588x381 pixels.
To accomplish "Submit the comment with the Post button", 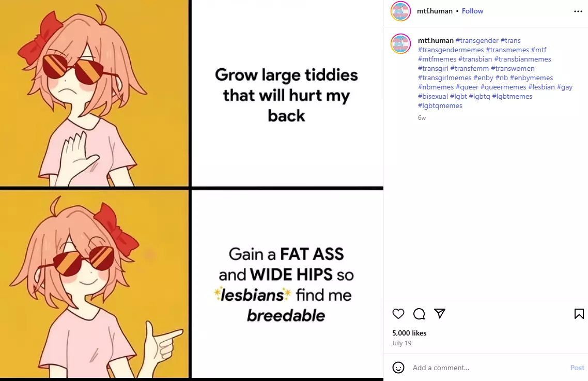I will coord(577,368).
